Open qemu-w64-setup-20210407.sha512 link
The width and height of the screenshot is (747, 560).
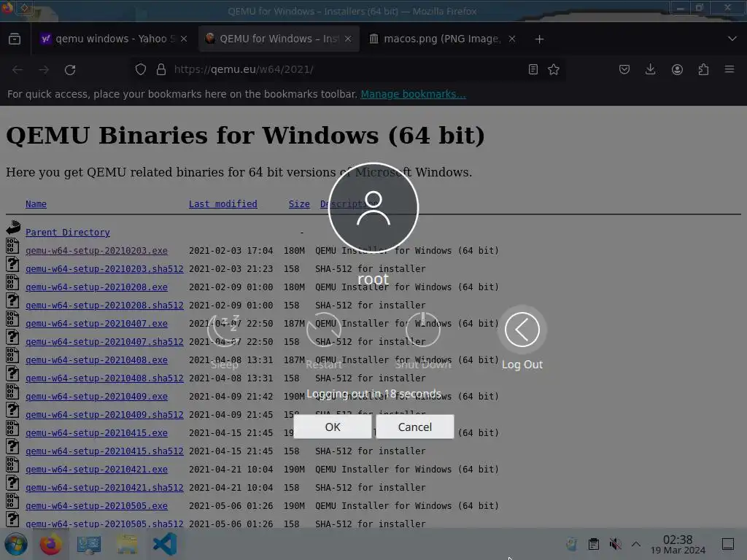(x=104, y=342)
